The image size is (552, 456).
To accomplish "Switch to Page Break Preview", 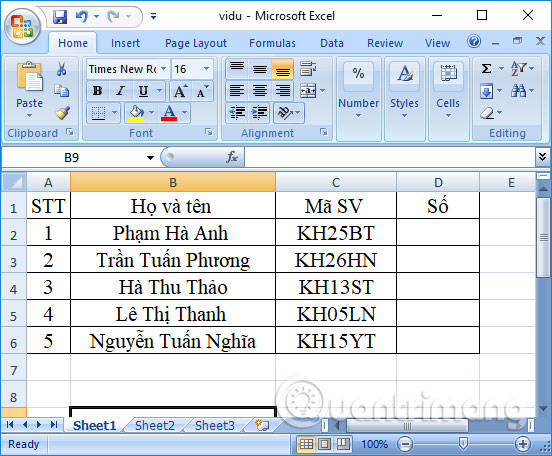I will 343,444.
